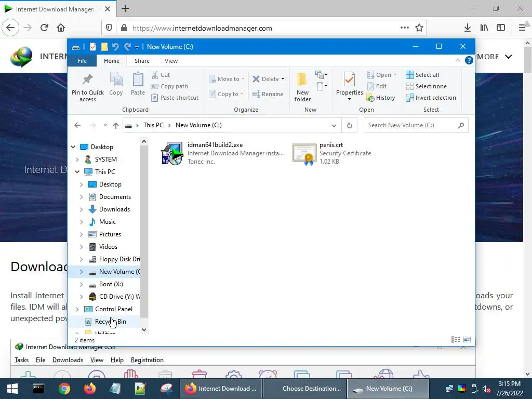Open the Easy access dropdown icon
532x399 pixels.
[321, 86]
